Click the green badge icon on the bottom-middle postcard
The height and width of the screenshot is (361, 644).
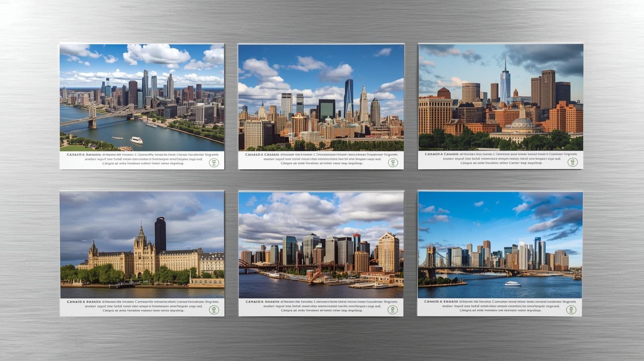(392, 310)
